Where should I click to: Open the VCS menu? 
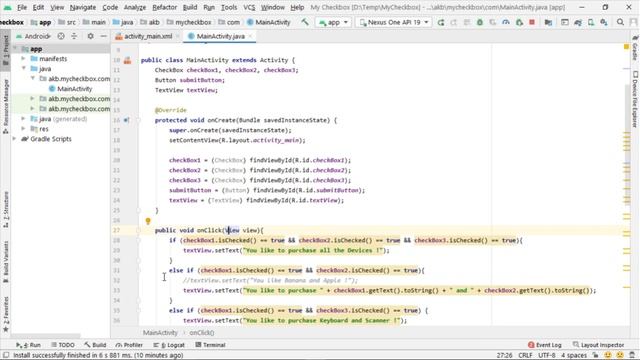click(249, 7)
